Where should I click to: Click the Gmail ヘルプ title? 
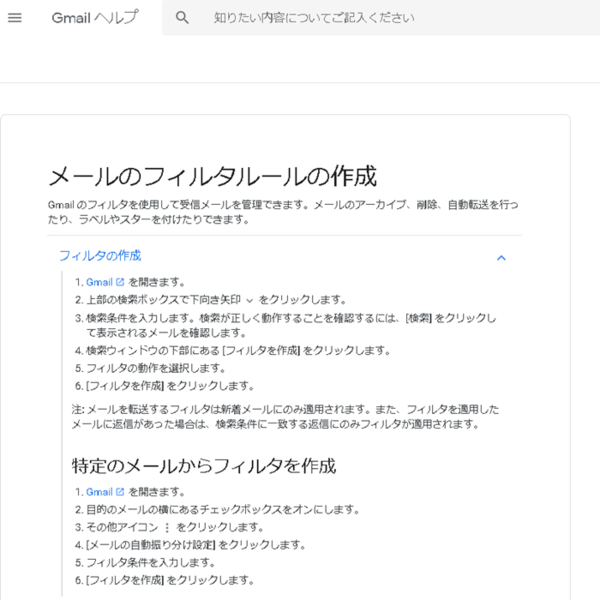[x=95, y=18]
